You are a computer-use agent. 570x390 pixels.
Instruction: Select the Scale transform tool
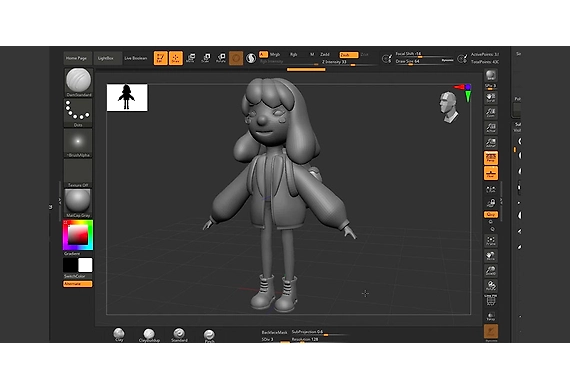click(206, 58)
